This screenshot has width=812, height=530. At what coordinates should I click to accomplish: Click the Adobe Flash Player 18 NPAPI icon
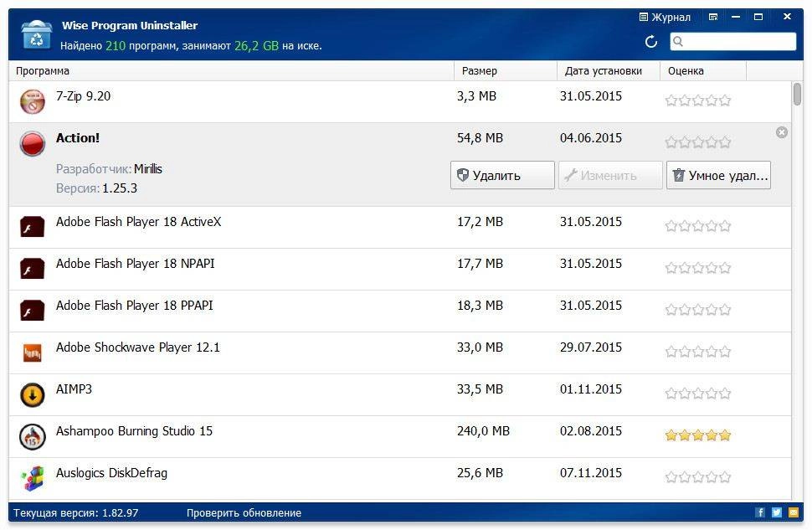coord(32,269)
